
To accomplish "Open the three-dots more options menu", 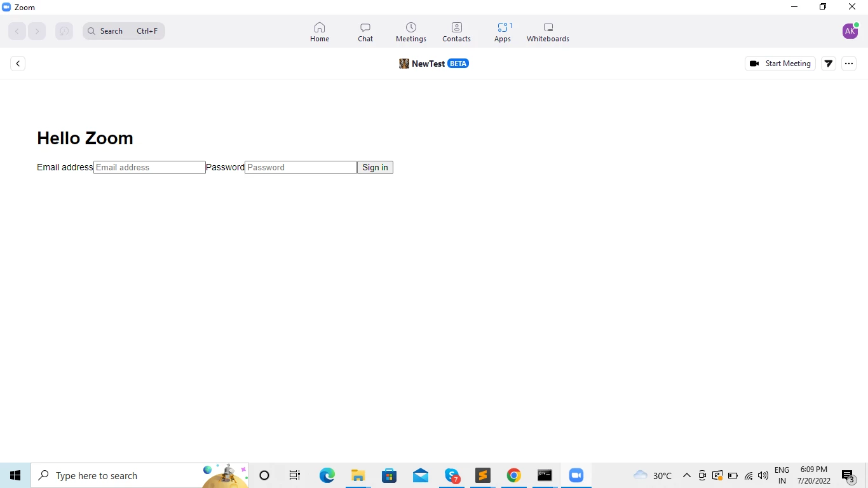I will 849,64.
